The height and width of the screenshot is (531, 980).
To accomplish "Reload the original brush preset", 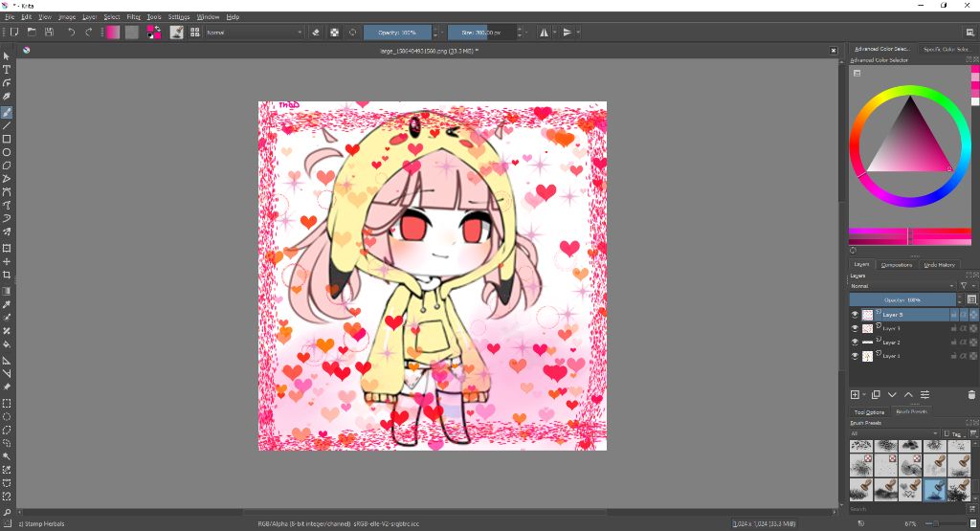I will pos(352,32).
